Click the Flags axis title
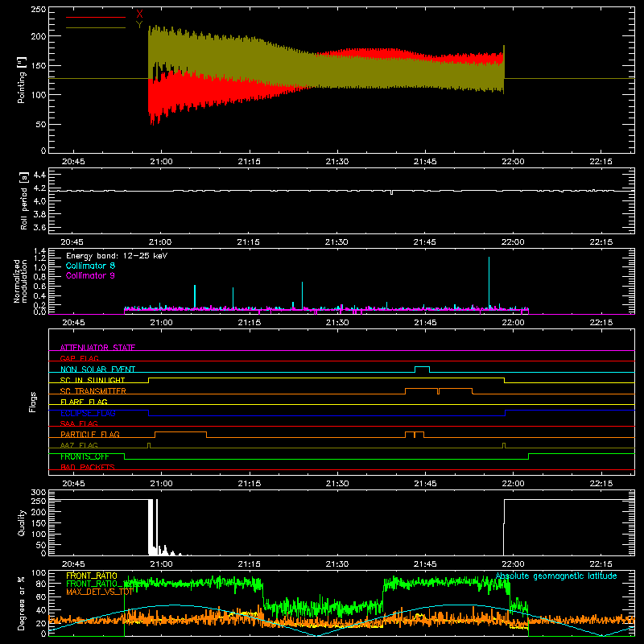The image size is (644, 644). [32, 402]
